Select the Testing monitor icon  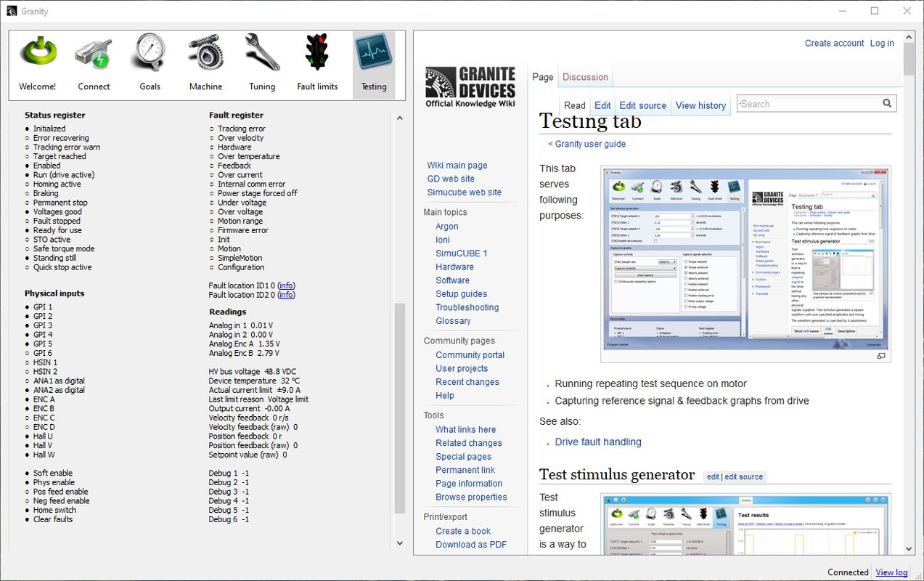tap(373, 53)
